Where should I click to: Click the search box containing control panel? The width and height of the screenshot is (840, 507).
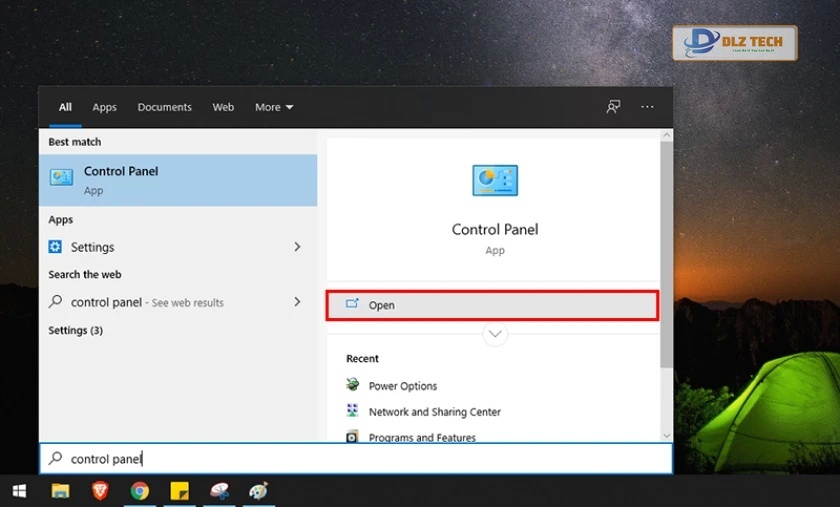pos(355,459)
